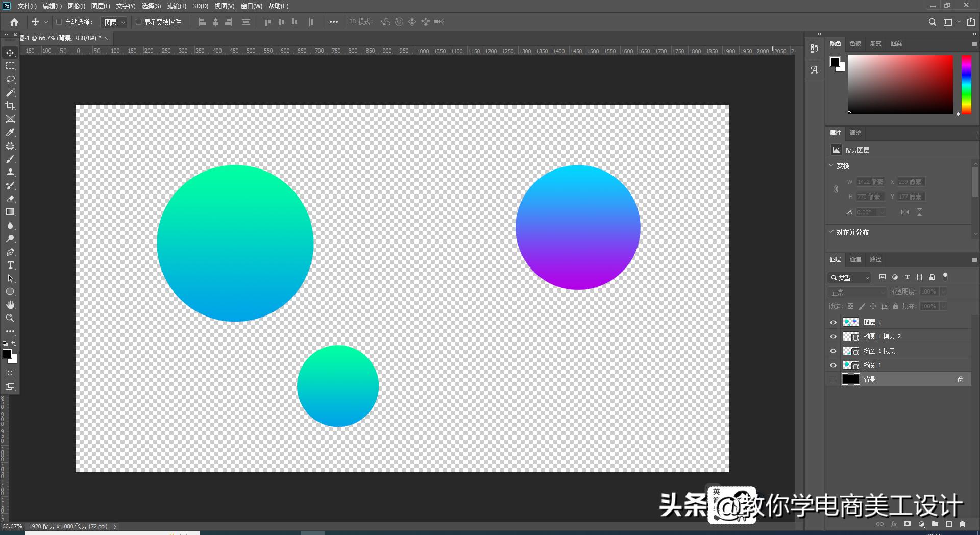Collapse the 变换 section in Properties
The height and width of the screenshot is (535, 980).
[x=831, y=165]
